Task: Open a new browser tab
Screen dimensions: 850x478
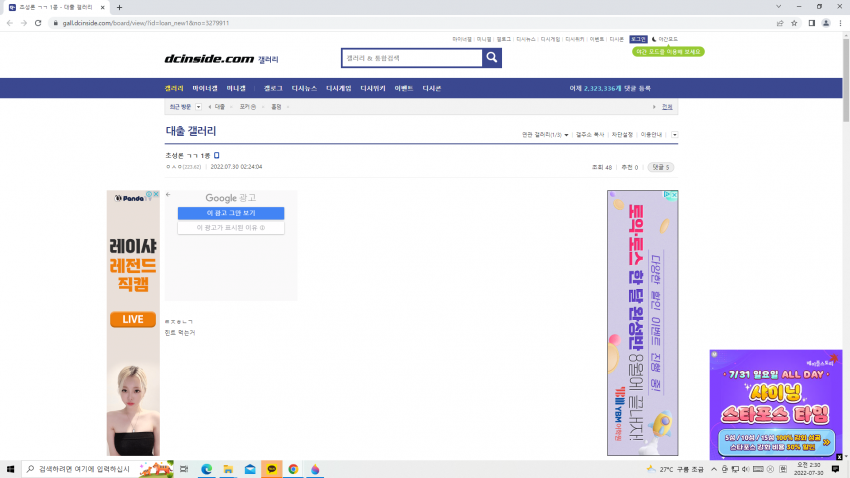Action: [119, 8]
